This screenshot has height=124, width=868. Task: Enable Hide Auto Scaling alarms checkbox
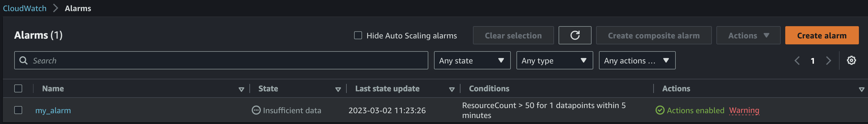click(x=358, y=35)
